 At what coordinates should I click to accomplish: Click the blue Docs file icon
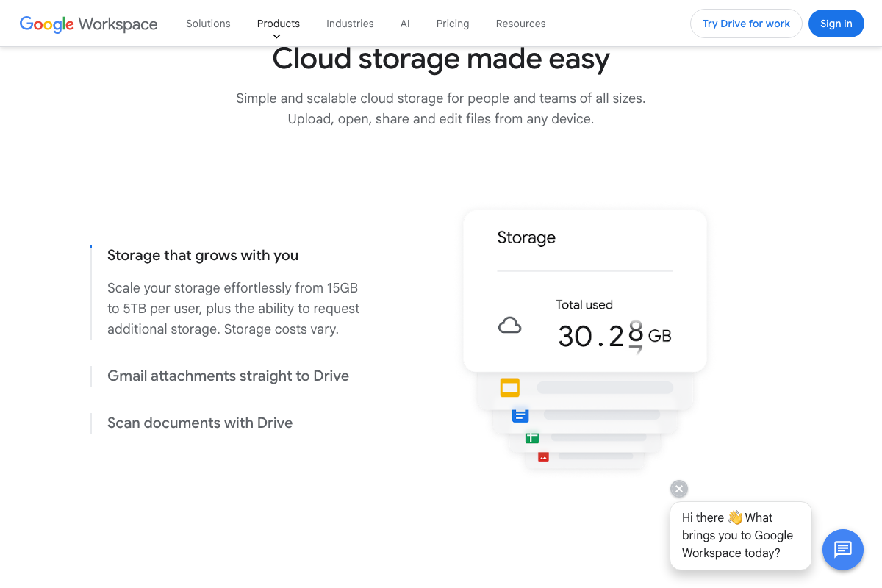click(x=520, y=415)
